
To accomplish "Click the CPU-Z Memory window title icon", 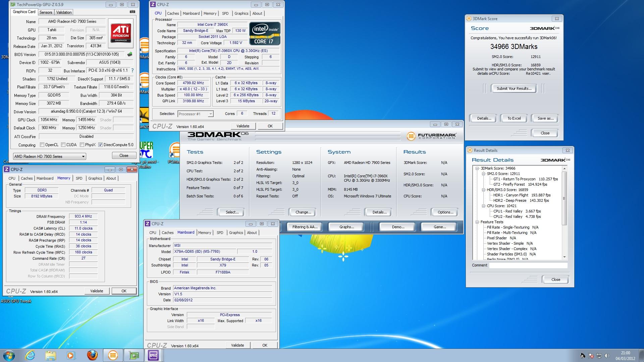I will pyautogui.click(x=7, y=170).
